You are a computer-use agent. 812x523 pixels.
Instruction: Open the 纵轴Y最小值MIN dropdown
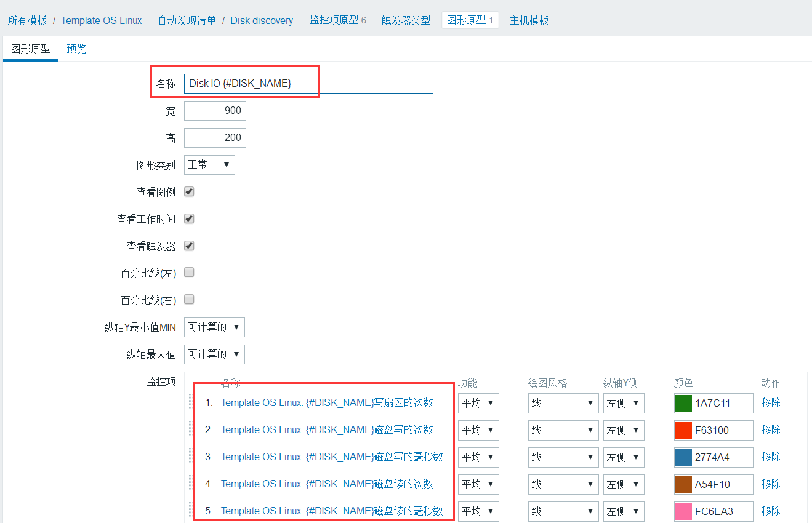tap(214, 327)
